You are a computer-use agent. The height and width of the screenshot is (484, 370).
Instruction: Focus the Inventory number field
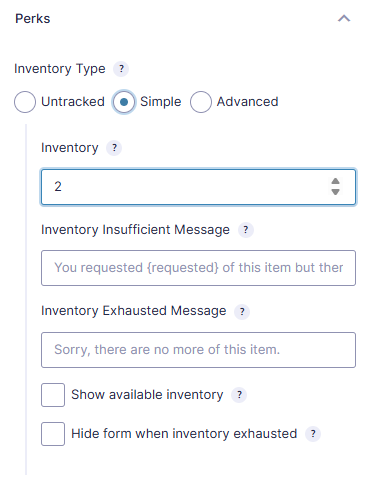(x=198, y=187)
